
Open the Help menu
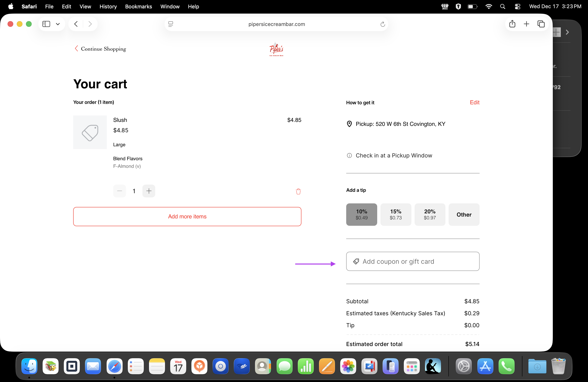[x=193, y=6]
